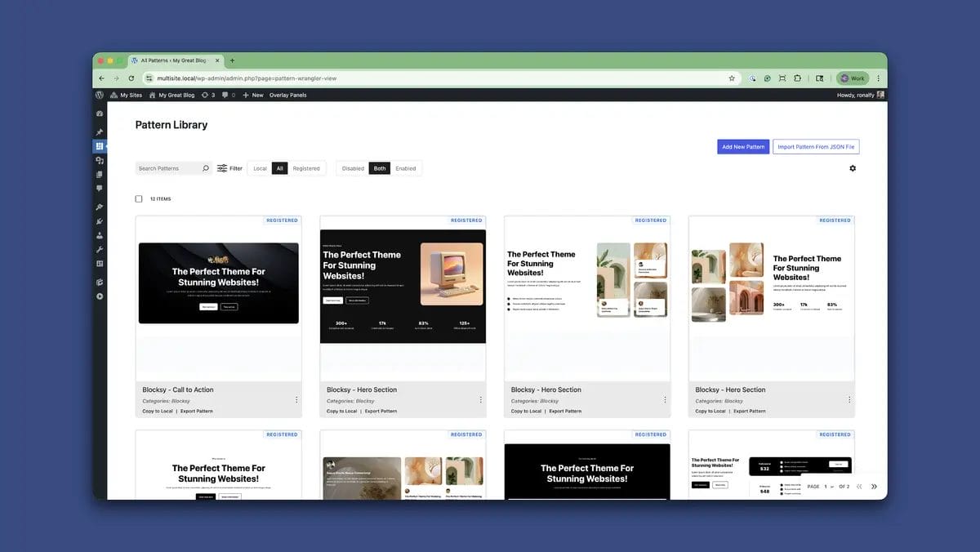
Task: Open the options menu for Blocksy - Call to Action
Action: pyautogui.click(x=296, y=400)
